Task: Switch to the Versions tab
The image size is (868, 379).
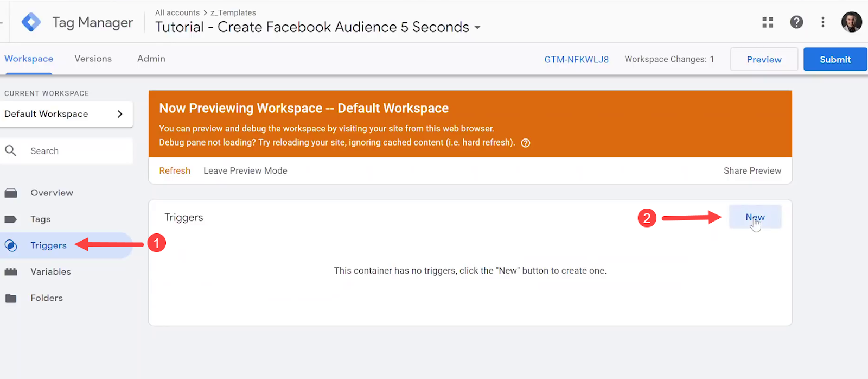Action: click(93, 59)
